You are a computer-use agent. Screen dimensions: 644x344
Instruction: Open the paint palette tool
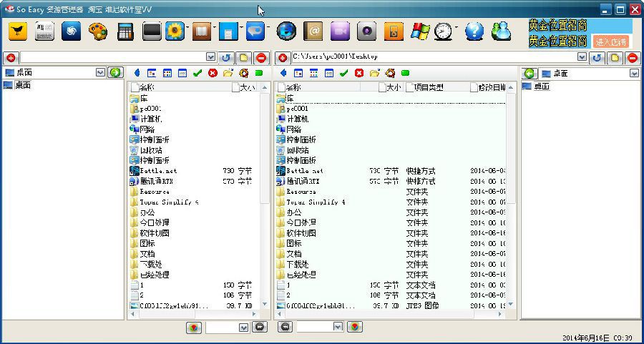click(x=98, y=31)
